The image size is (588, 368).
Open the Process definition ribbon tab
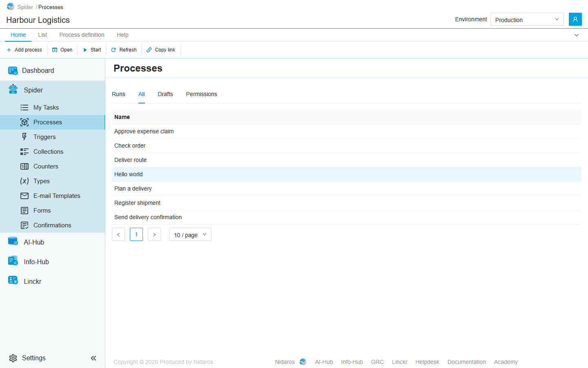pyautogui.click(x=82, y=35)
